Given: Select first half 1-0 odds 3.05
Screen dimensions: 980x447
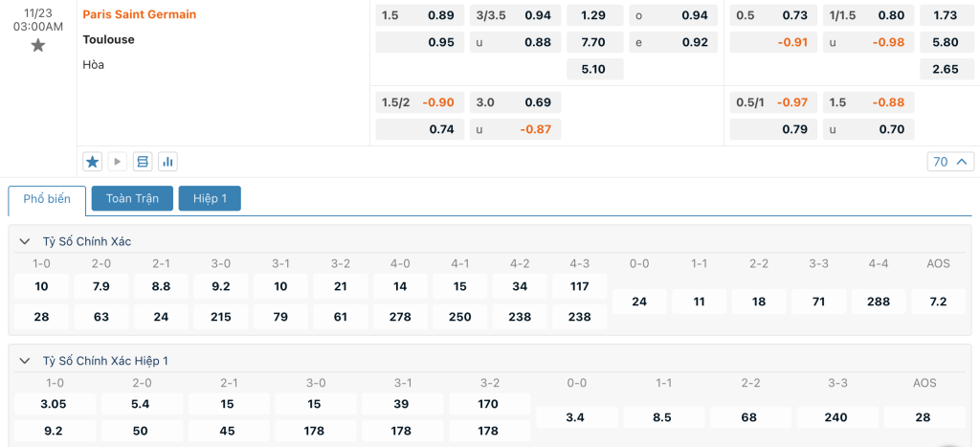Looking at the screenshot, I should pos(54,404).
